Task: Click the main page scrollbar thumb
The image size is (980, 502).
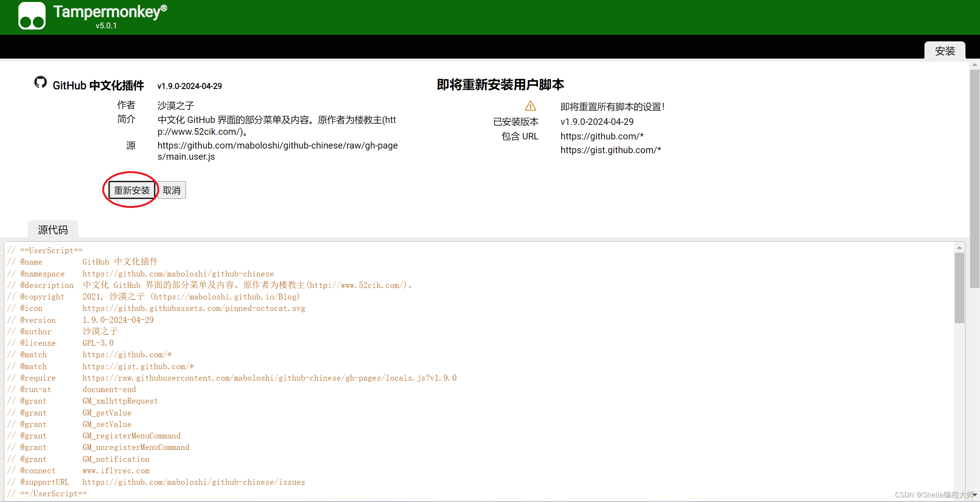Action: pyautogui.click(x=975, y=178)
